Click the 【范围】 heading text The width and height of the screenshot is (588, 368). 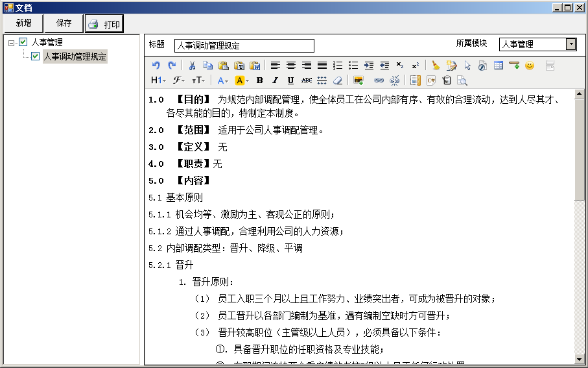point(193,130)
